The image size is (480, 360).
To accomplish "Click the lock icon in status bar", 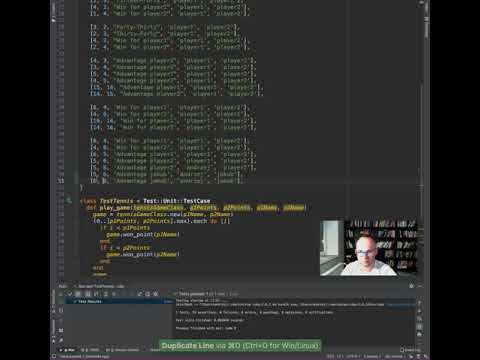I will coord(411,357).
